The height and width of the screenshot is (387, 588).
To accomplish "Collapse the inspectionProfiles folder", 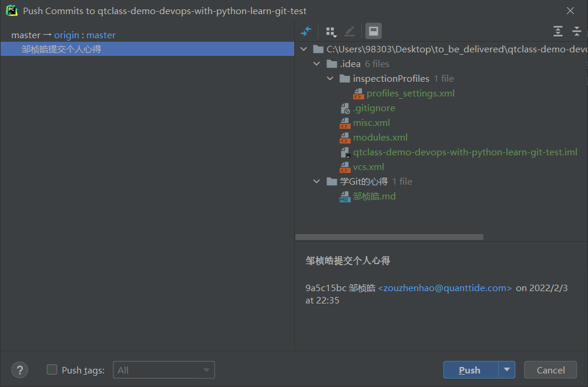I will pos(331,79).
